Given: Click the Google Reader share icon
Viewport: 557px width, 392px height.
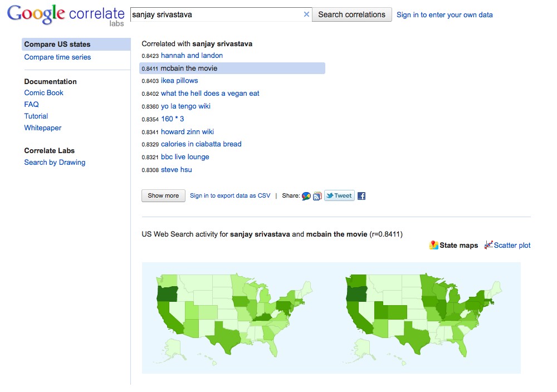Looking at the screenshot, I should [317, 196].
